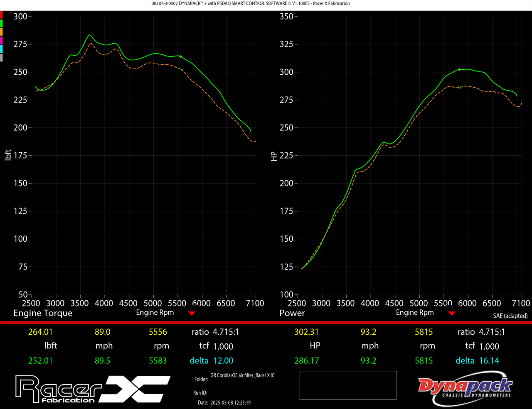Open red arrow dropdown under power Engine Rpm
This screenshot has height=409, width=532.
coord(451,313)
